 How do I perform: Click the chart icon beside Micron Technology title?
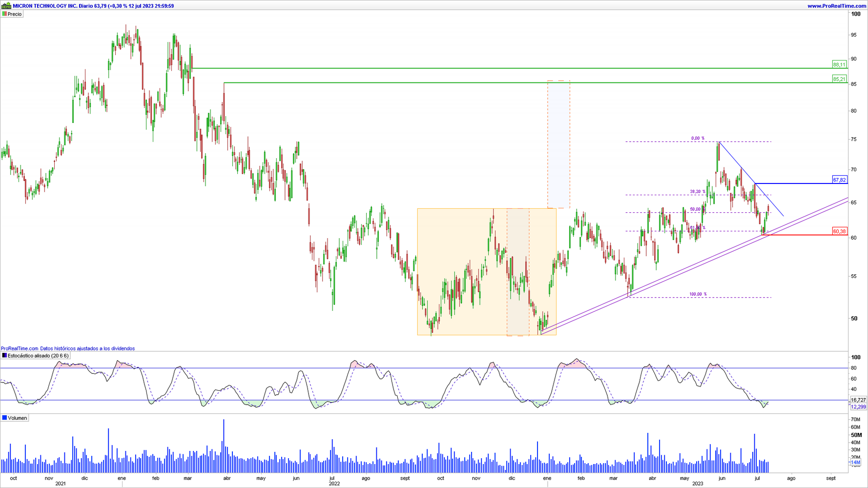(x=6, y=6)
